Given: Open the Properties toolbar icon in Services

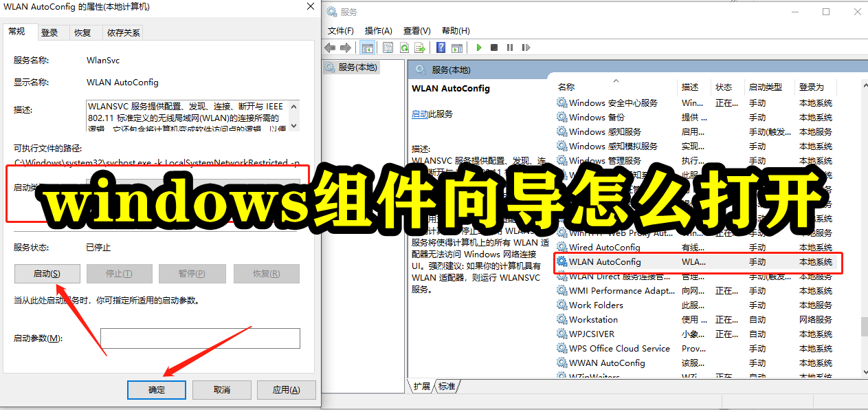Looking at the screenshot, I should (388, 47).
